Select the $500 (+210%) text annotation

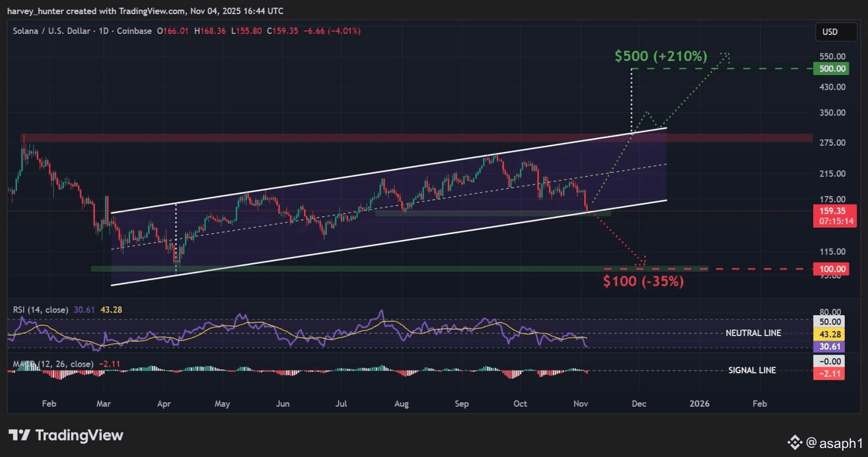(x=661, y=56)
